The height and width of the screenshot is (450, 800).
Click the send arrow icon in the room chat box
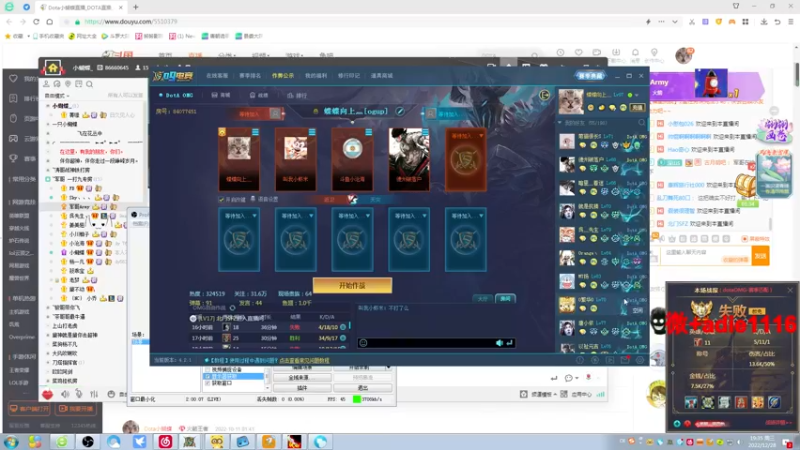[509, 343]
